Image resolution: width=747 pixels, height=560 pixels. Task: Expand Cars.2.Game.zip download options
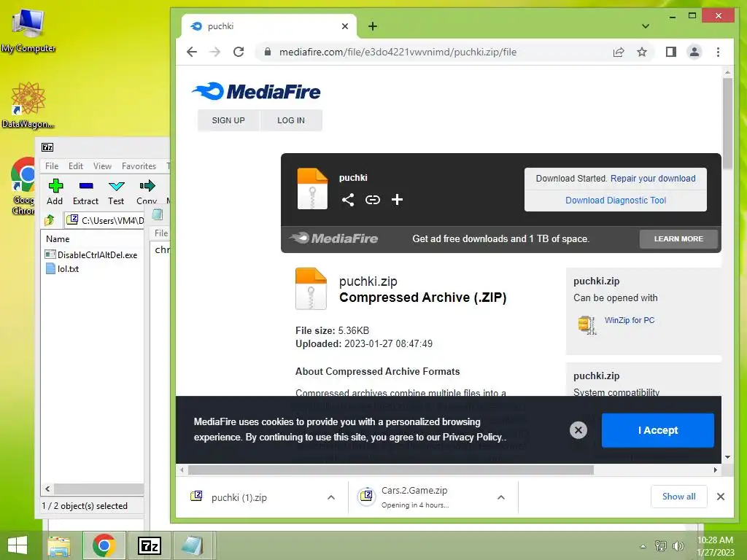click(501, 497)
